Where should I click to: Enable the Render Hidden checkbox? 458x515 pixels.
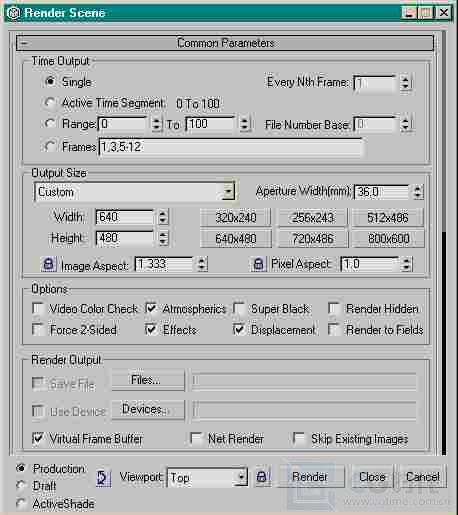click(x=334, y=308)
